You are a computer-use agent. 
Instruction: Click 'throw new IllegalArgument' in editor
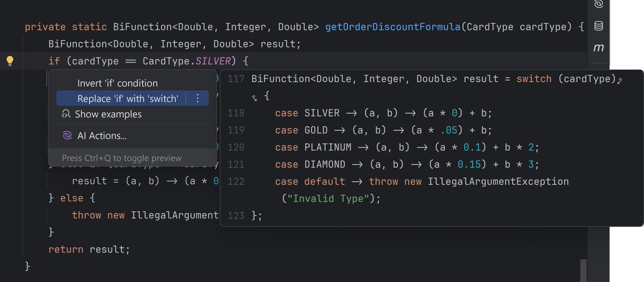pos(145,215)
